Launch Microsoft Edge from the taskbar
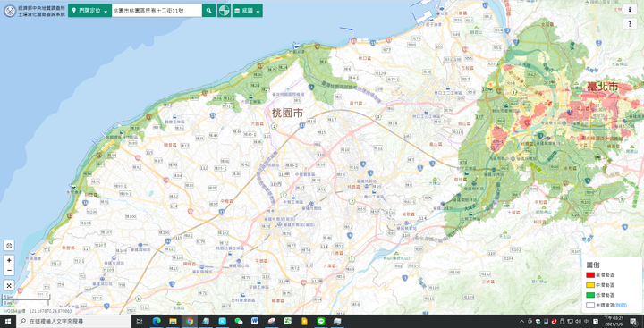Viewport: 644px width, 328px height. click(156, 322)
